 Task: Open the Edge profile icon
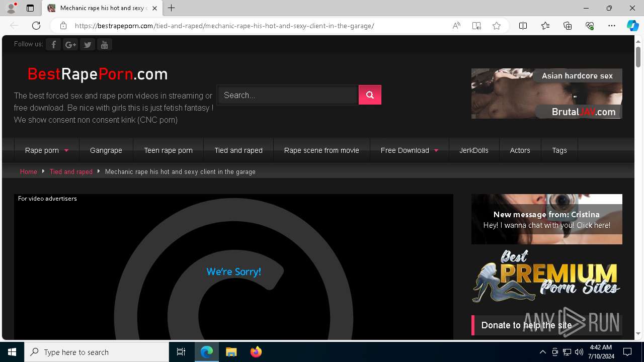point(11,8)
